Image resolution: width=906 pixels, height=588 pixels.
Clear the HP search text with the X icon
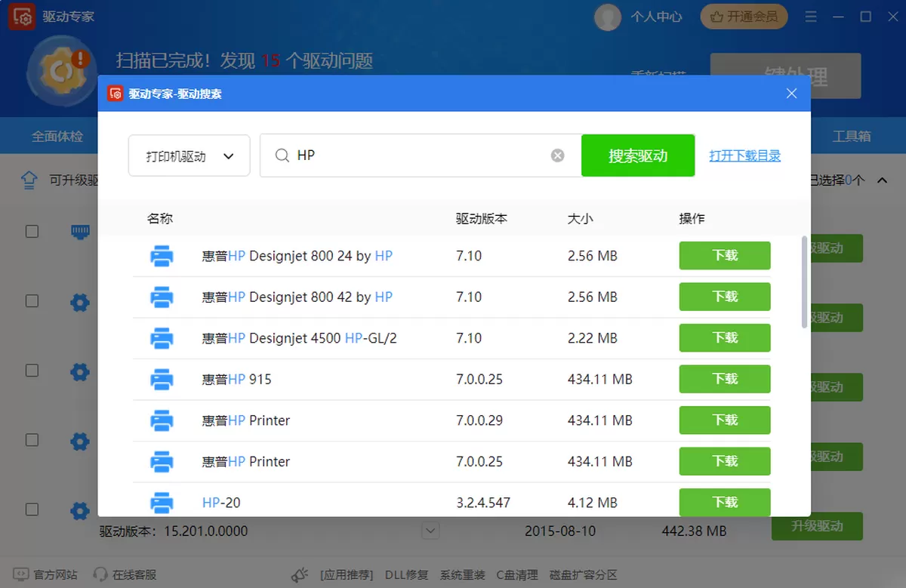click(557, 155)
